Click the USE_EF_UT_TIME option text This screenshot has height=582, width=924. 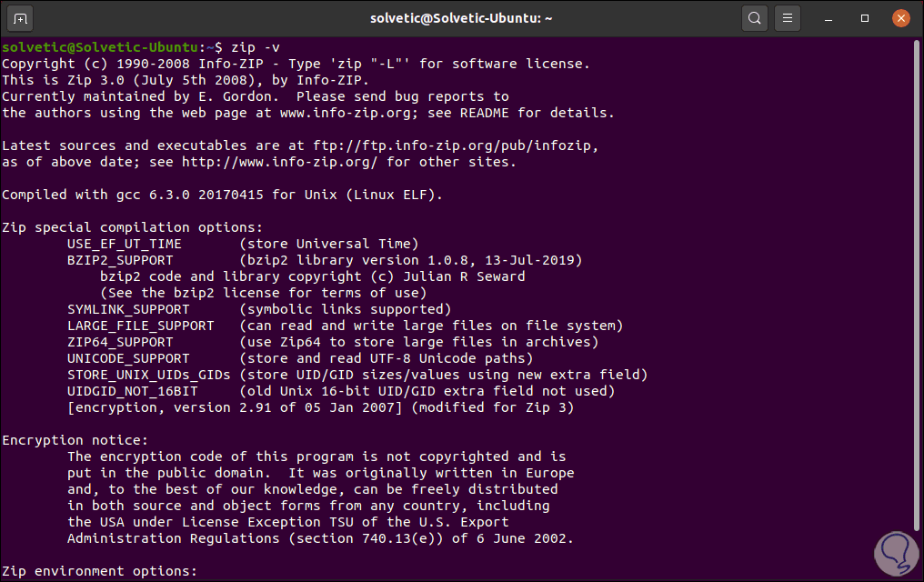[125, 244]
